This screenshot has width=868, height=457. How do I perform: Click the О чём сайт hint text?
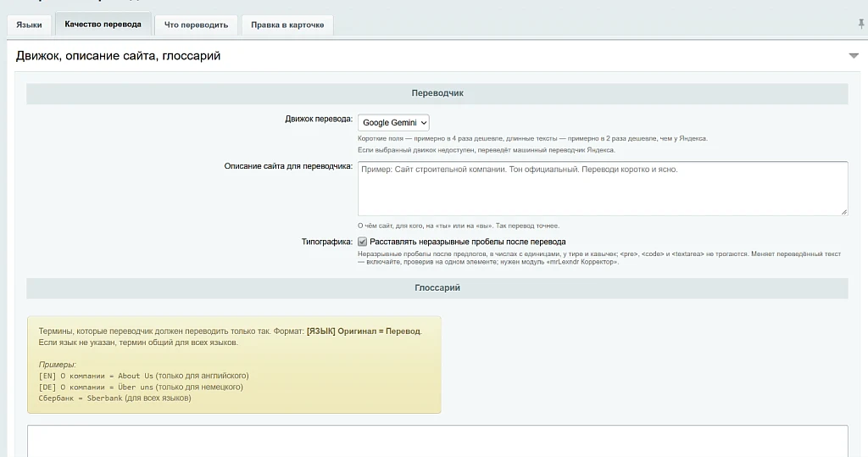point(459,226)
